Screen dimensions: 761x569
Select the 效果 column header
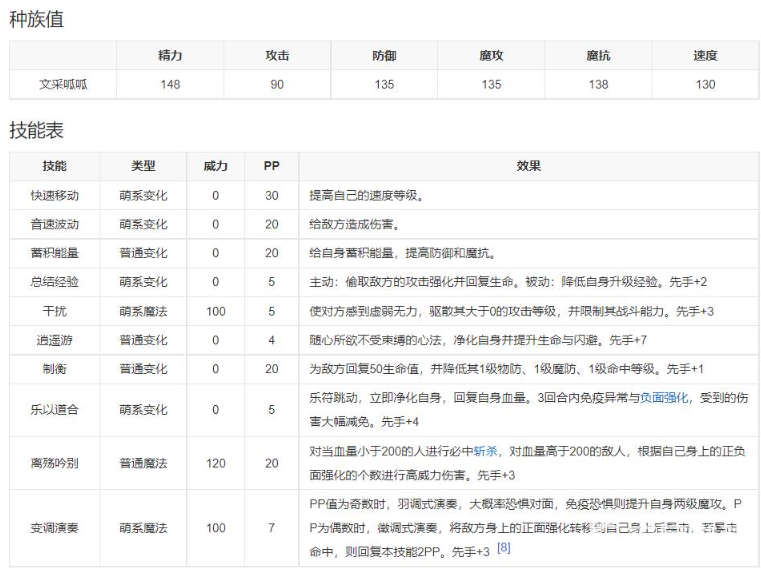pos(529,166)
